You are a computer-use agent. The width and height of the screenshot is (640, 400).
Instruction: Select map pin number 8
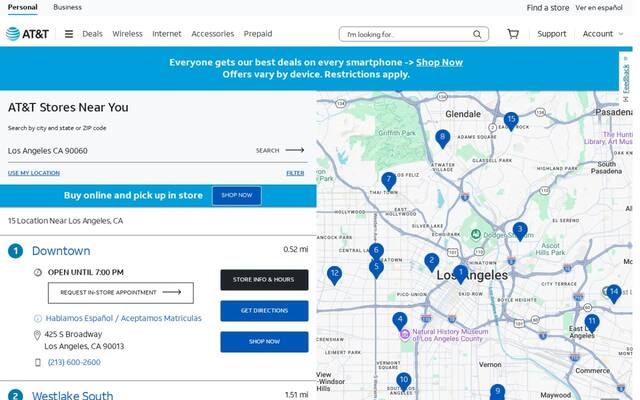click(442, 138)
